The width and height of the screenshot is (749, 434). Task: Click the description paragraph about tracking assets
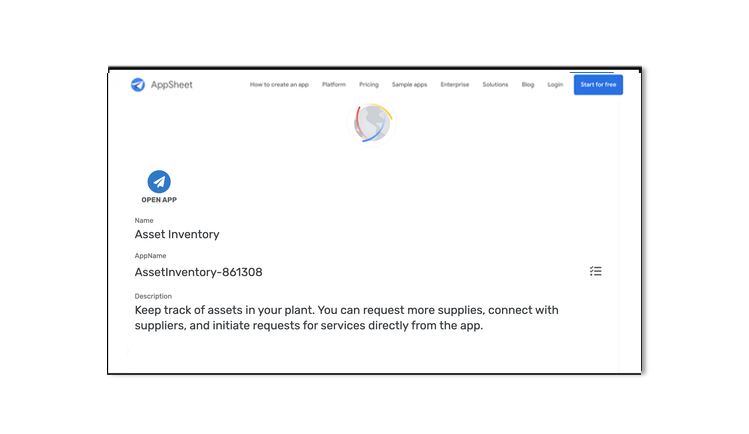click(x=346, y=317)
